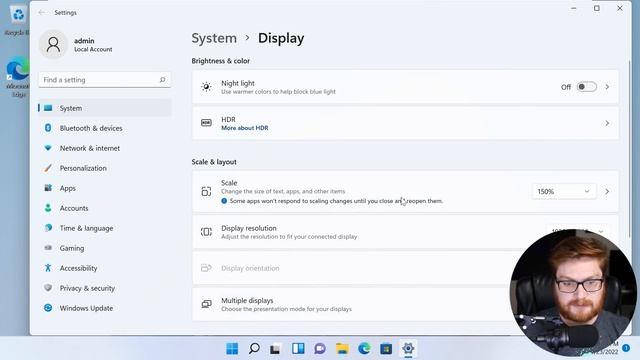Viewport: 640px width, 360px height.
Task: Open Time & language settings
Action: 104,228
